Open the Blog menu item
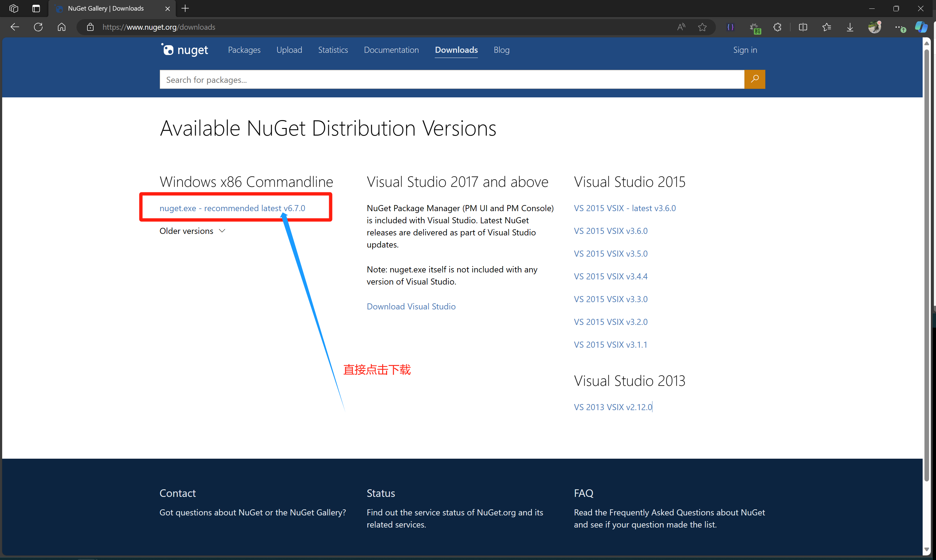The image size is (936, 560). point(502,50)
